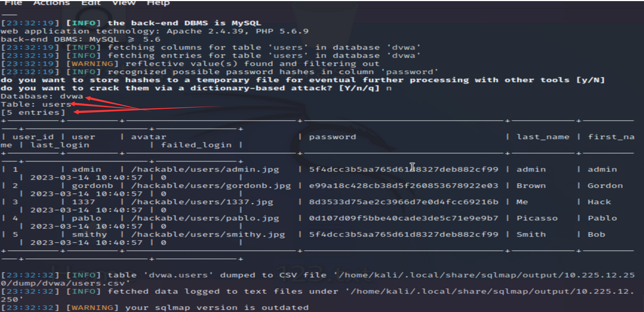Click the text 'the back-end DBMS is MySQL'
644x312 pixels.
[x=184, y=23]
